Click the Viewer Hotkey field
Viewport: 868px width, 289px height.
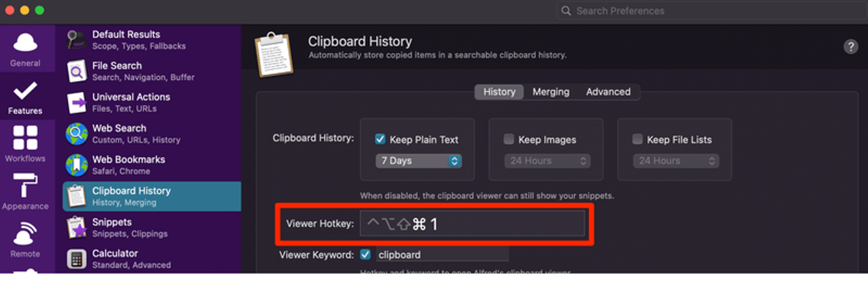[472, 224]
